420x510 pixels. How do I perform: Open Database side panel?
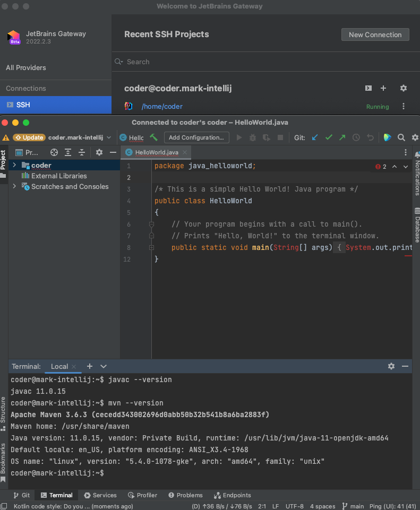click(x=417, y=225)
